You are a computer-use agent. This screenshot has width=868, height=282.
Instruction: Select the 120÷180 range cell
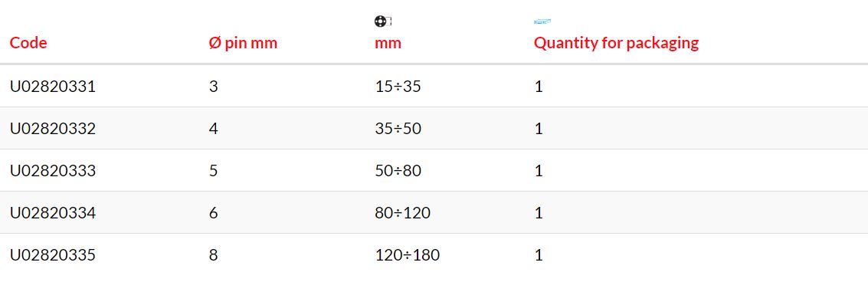(x=408, y=255)
